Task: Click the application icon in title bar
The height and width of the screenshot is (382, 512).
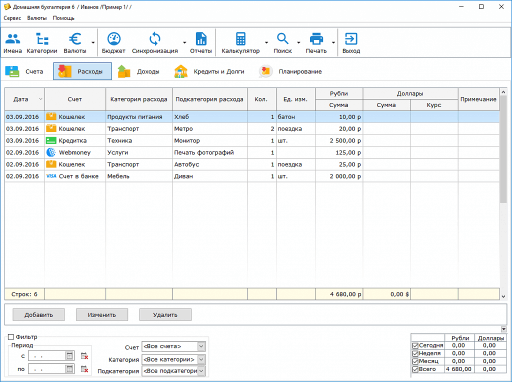Action: [7, 7]
